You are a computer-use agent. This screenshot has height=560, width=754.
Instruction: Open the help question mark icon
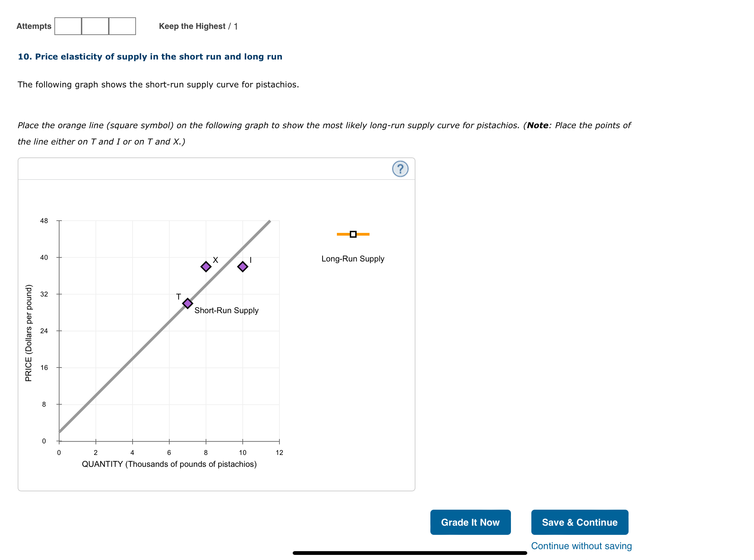pos(401,169)
